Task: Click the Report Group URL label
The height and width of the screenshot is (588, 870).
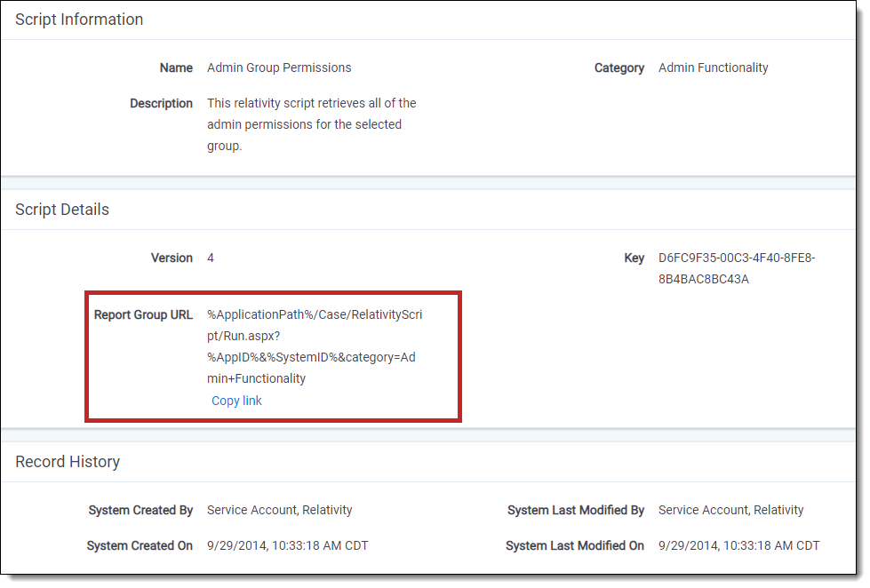Action: pos(143,315)
